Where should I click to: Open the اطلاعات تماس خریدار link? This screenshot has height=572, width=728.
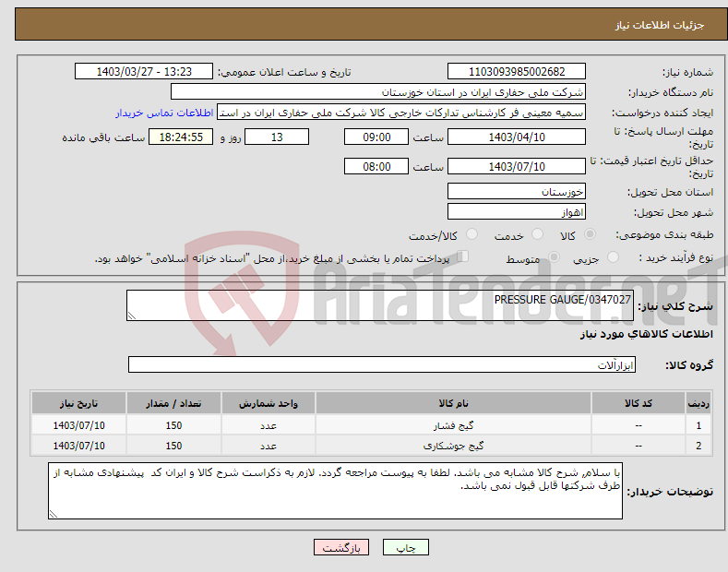point(164,113)
